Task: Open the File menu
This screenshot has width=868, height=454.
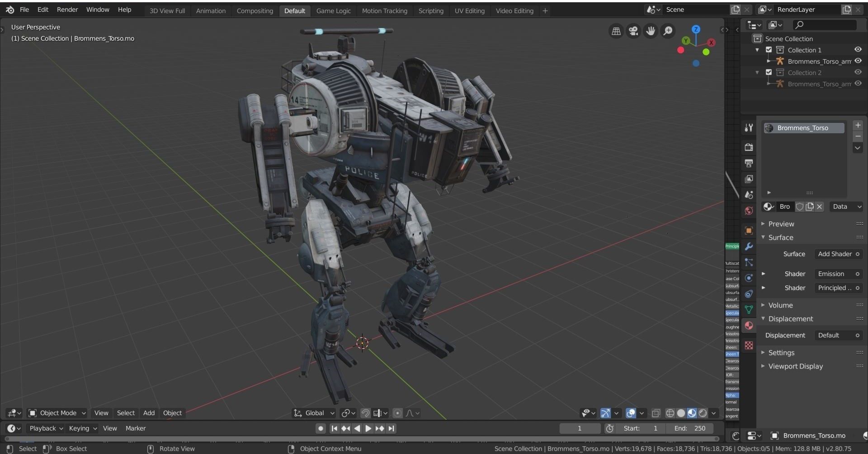Action: click(24, 9)
